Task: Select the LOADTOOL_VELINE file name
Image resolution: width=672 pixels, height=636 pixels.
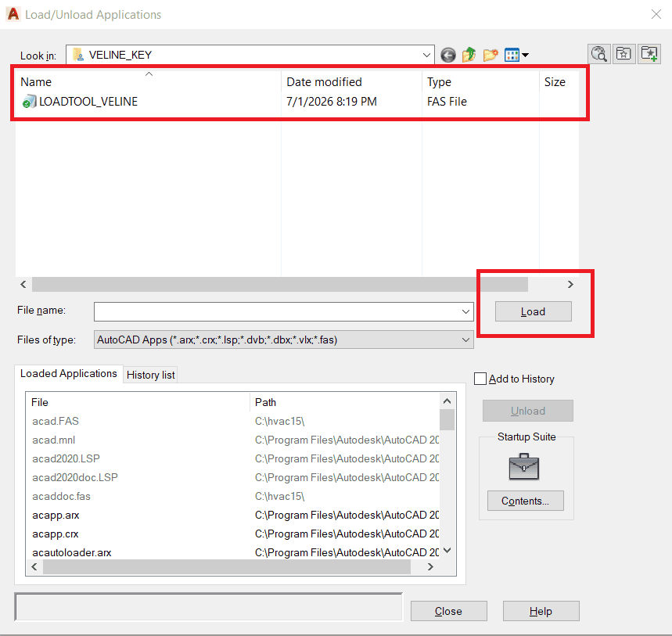Action: pos(88,102)
